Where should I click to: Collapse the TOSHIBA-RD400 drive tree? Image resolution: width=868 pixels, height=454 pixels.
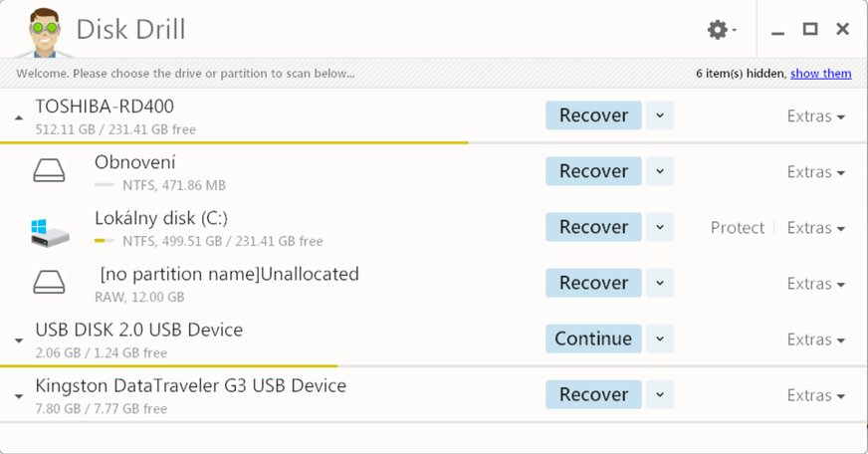pos(19,117)
